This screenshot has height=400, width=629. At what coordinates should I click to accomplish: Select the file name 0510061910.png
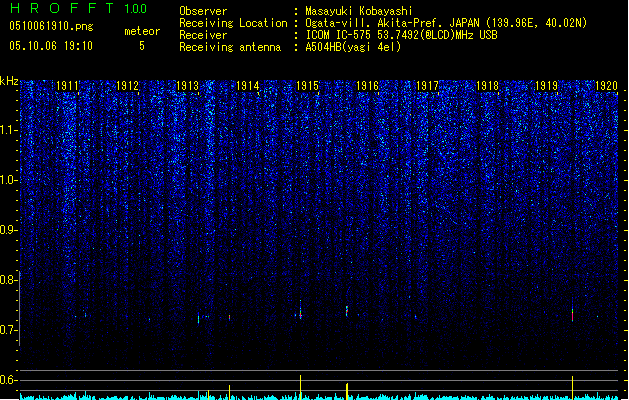tap(51, 26)
